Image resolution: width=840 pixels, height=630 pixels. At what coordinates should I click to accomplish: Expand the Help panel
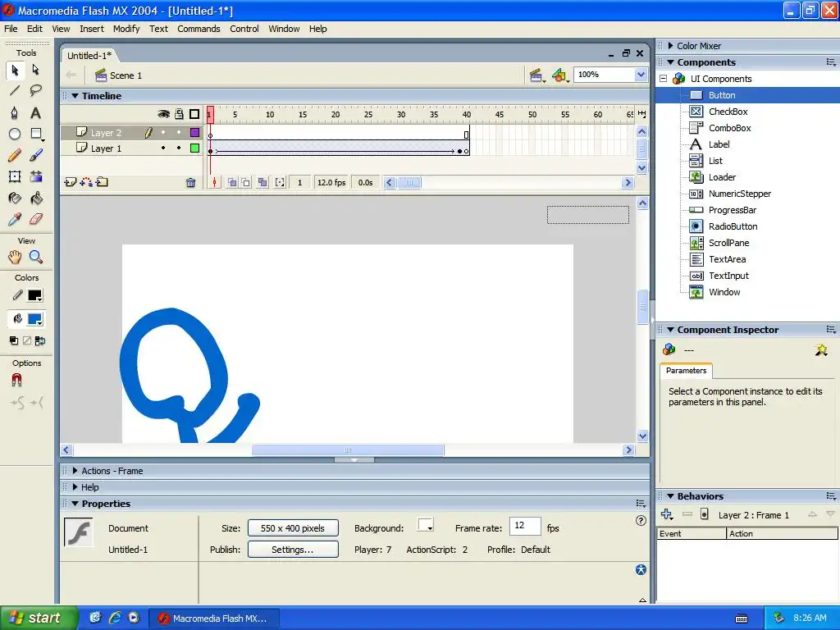click(x=75, y=487)
